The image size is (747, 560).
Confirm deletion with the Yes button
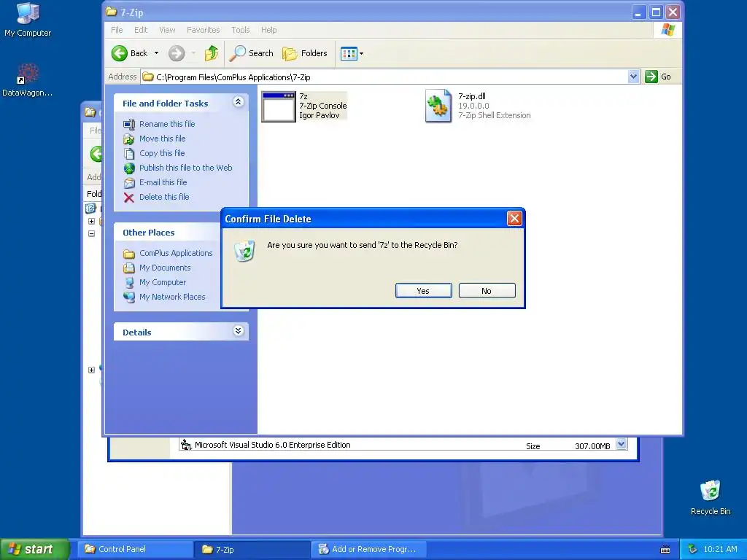[x=424, y=291]
